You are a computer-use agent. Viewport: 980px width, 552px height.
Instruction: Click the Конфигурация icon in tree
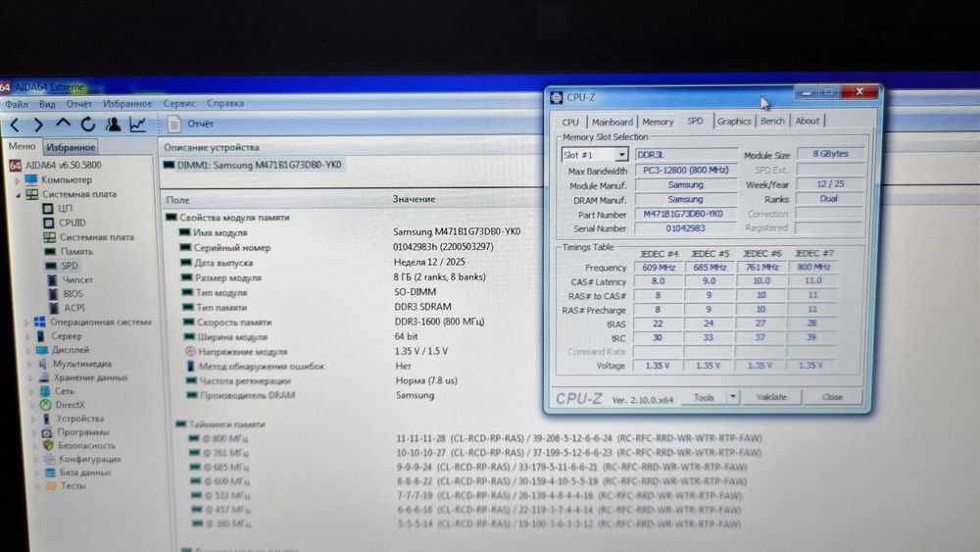point(49,459)
